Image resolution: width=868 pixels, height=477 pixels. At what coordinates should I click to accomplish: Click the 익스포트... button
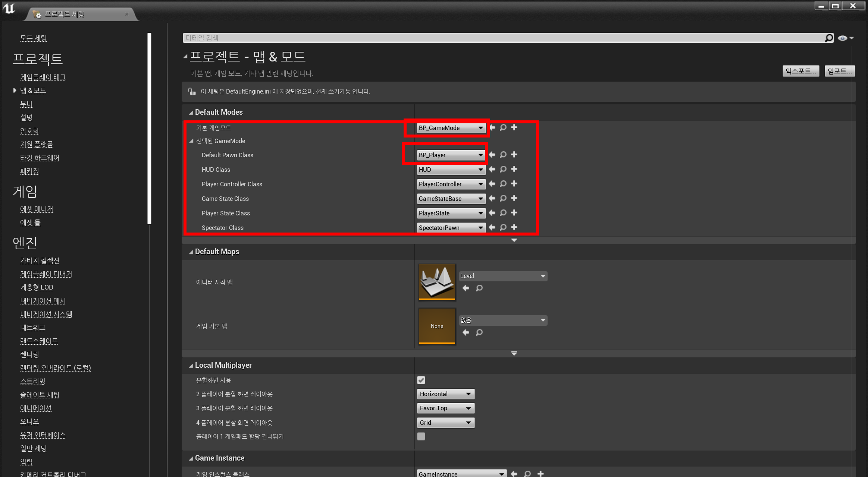point(800,71)
